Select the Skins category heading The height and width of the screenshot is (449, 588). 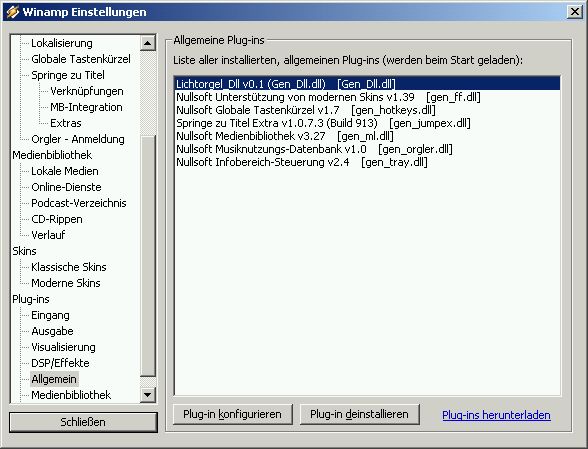(x=24, y=251)
